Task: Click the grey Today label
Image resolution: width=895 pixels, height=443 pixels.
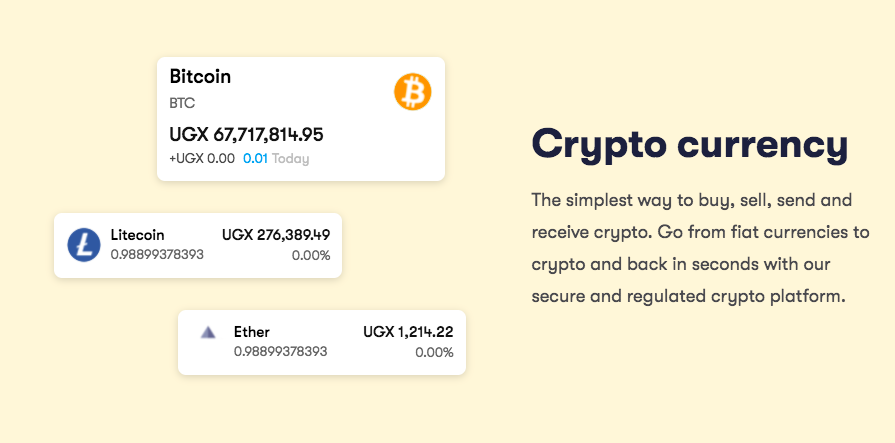Action: point(291,158)
